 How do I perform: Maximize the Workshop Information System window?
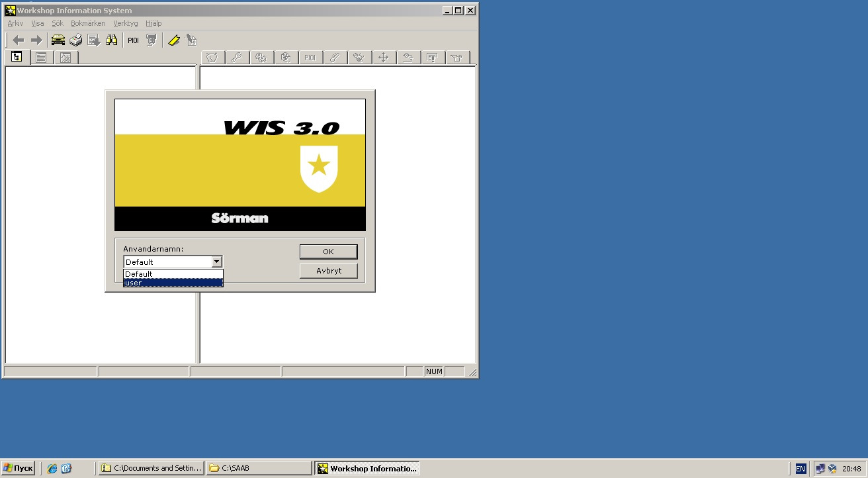pos(459,10)
